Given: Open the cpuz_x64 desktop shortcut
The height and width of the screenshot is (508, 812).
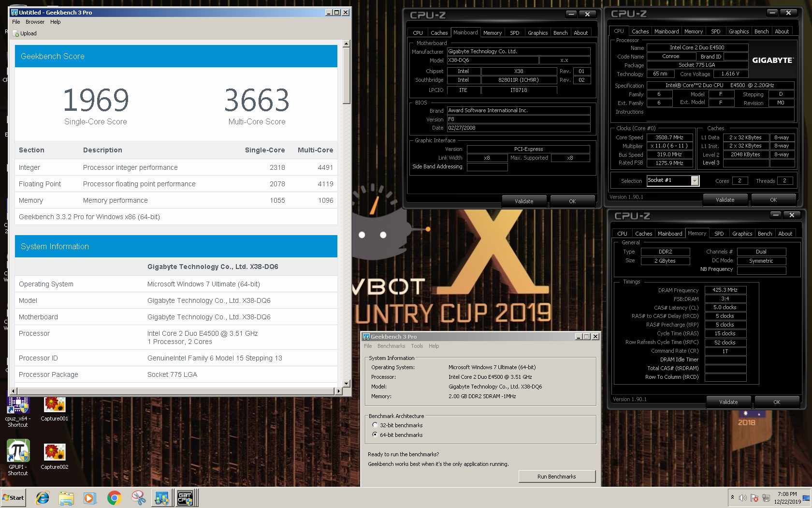Looking at the screenshot, I should 18,411.
